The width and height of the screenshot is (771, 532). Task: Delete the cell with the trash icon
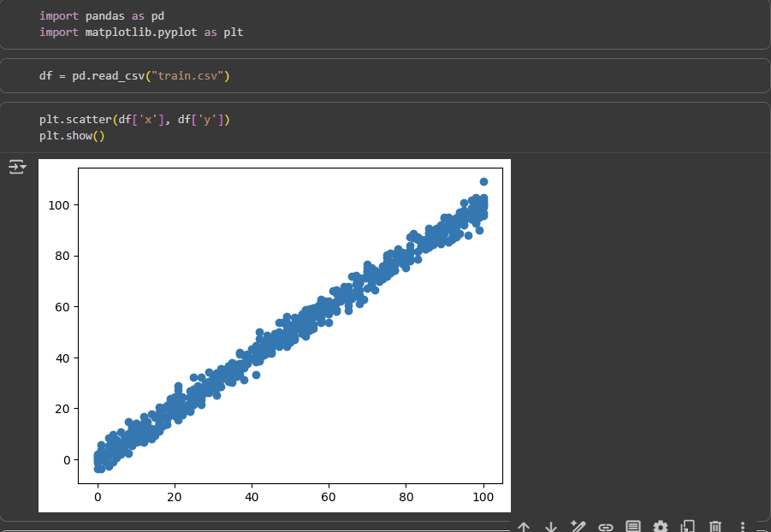pyautogui.click(x=716, y=527)
